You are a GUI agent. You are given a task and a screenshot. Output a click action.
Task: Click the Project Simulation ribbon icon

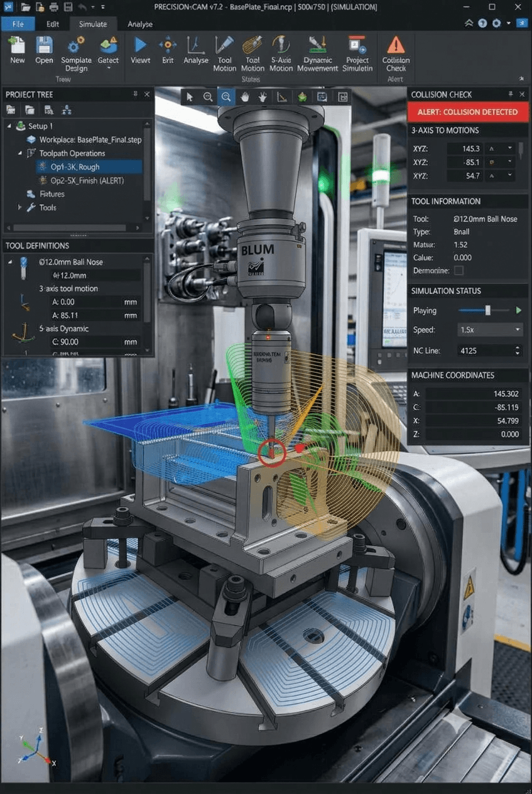coord(357,45)
